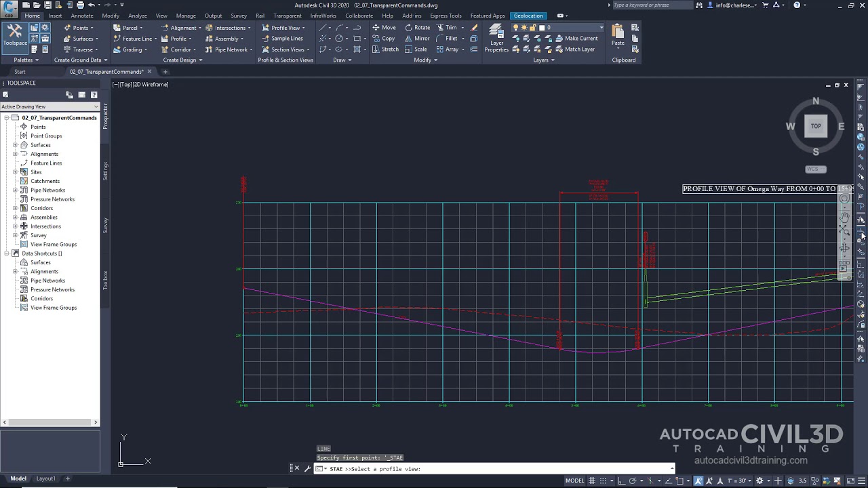Image resolution: width=868 pixels, height=488 pixels.
Task: Open the Transparent ribbon tab
Action: coord(288,16)
